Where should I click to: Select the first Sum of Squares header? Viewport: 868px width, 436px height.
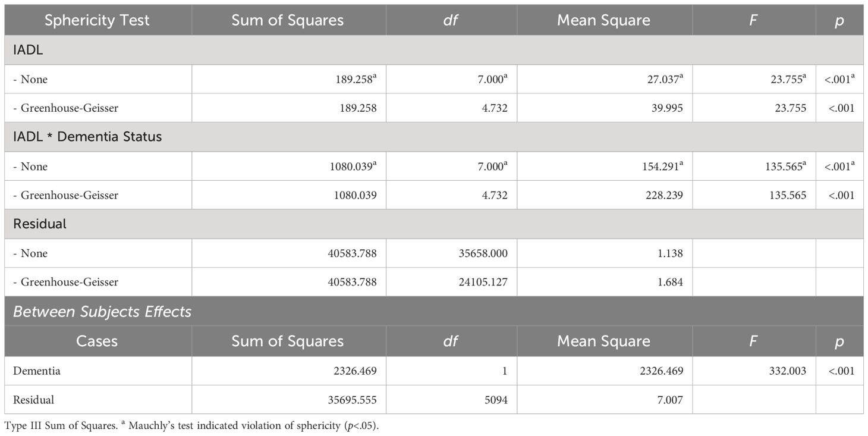click(288, 20)
